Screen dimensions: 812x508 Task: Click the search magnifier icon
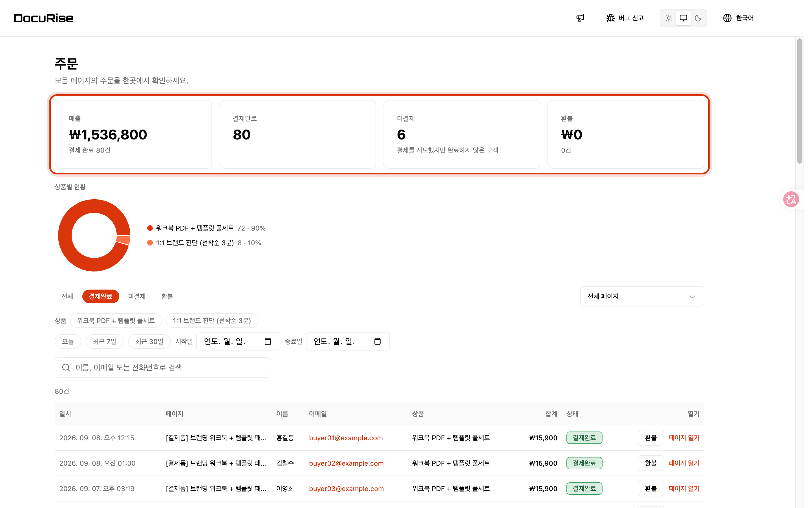[66, 367]
